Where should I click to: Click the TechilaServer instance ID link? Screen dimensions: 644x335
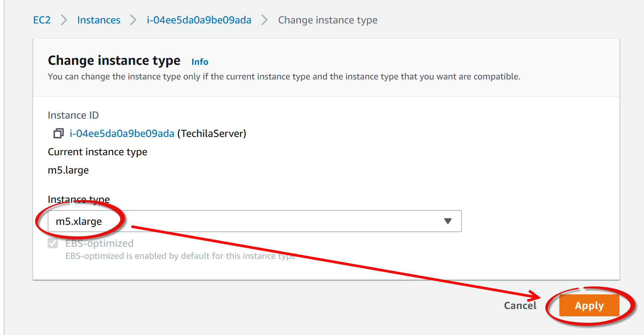pos(122,134)
